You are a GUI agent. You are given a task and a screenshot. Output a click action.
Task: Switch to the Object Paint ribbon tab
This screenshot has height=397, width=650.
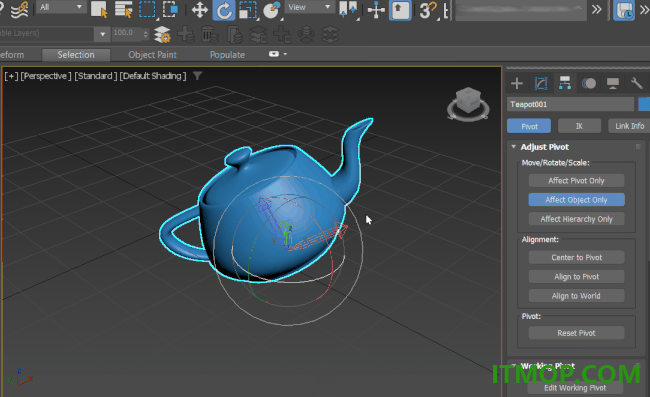pyautogui.click(x=152, y=55)
